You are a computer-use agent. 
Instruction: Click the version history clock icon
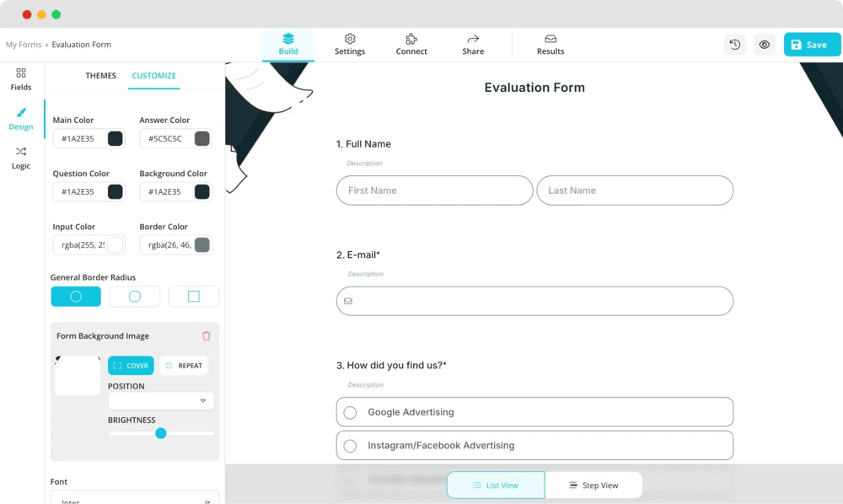pyautogui.click(x=735, y=45)
